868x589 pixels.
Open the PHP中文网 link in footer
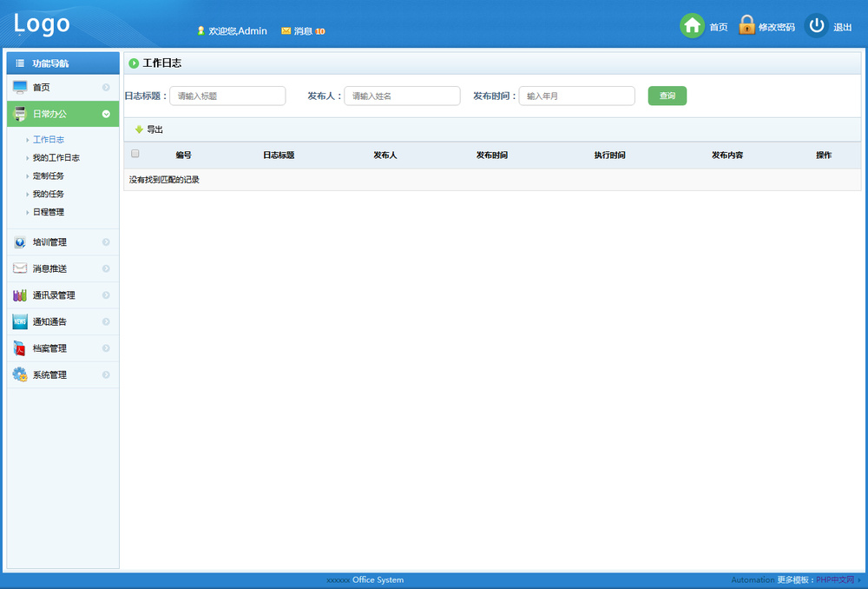(835, 579)
